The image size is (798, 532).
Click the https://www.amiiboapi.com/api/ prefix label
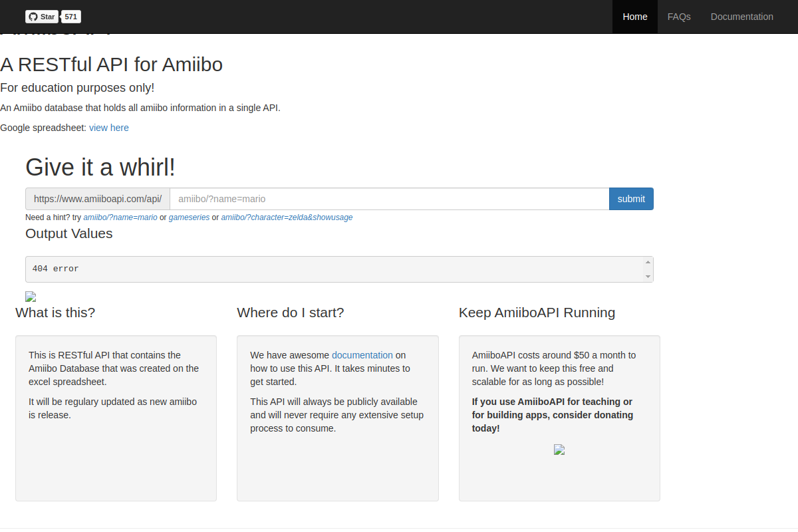[x=98, y=199]
